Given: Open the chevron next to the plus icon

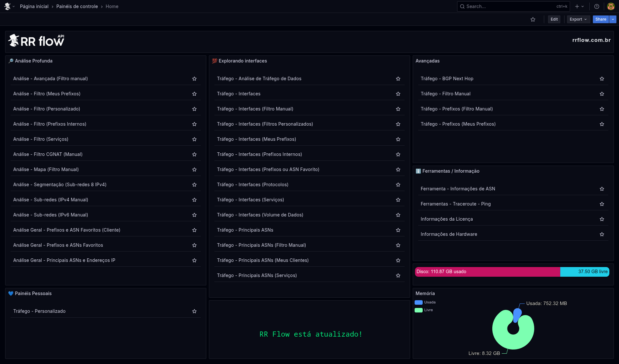Looking at the screenshot, I should click(583, 6).
